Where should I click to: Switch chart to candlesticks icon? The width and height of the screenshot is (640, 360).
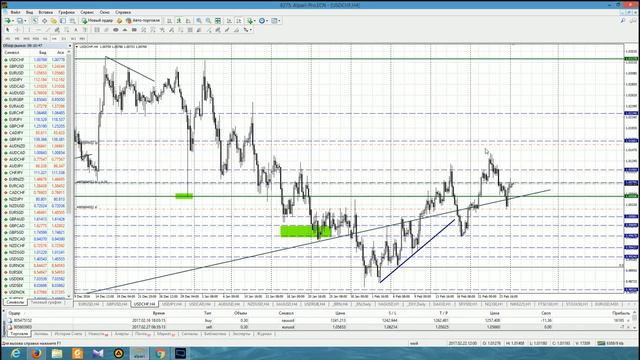179,20
